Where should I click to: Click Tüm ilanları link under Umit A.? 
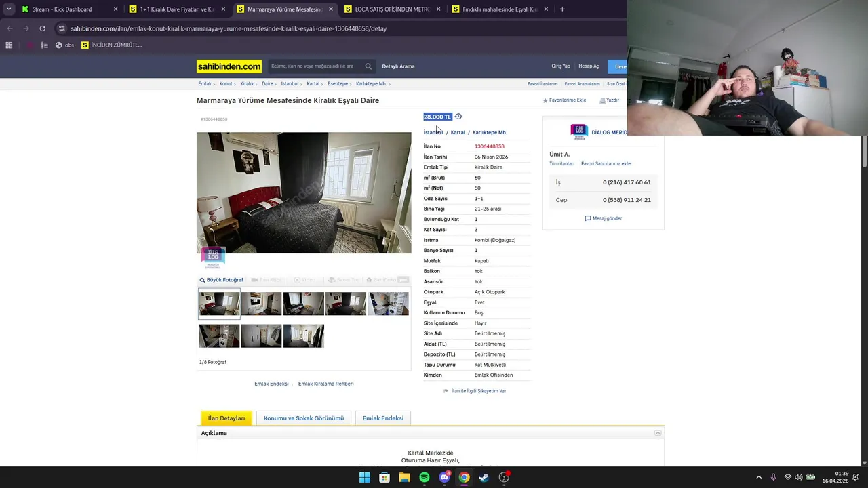[561, 164]
